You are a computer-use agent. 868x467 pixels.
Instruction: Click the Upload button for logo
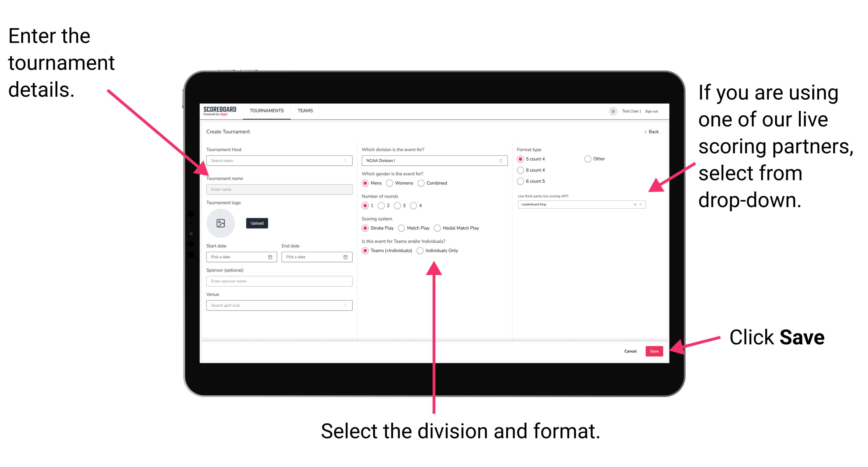[256, 223]
